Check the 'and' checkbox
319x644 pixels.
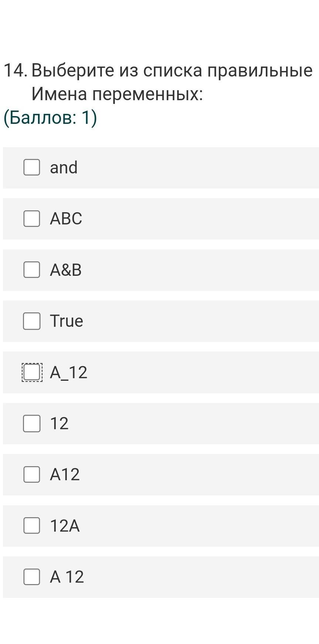pos(32,167)
